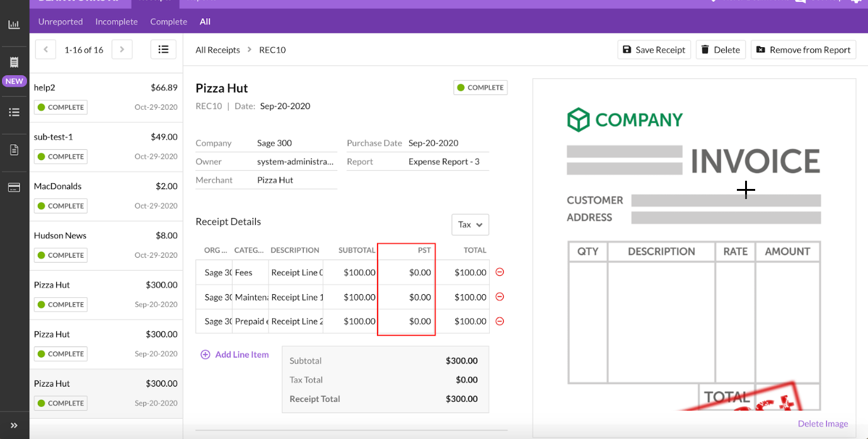Screen dimensions: 868x439
Task: Click the Prepaid category cell
Action: 250,321
